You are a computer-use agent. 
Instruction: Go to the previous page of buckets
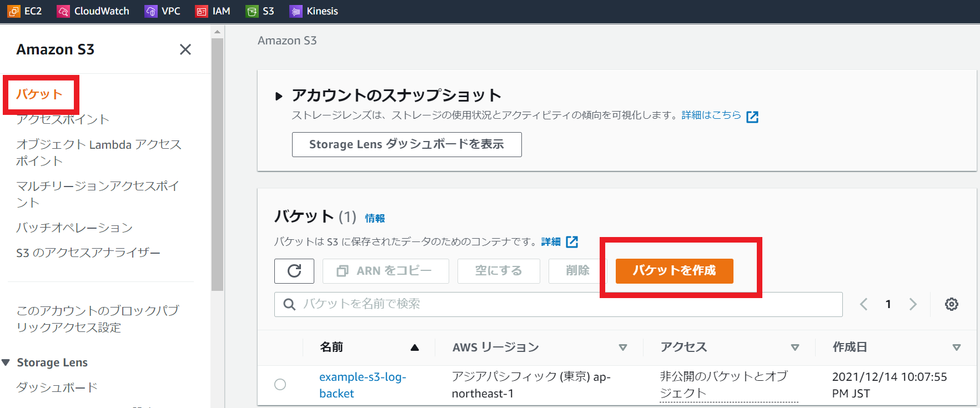[864, 304]
